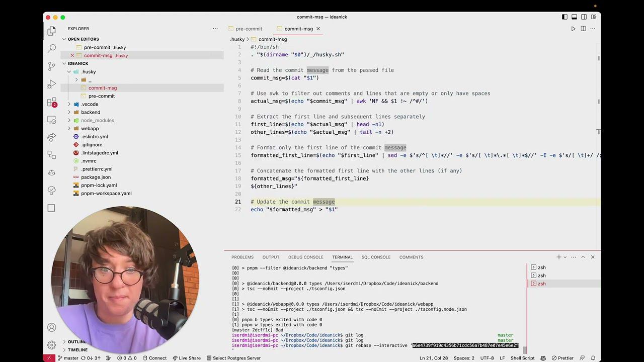The image size is (644, 362).
Task: Click the terminal panel scrollbar
Action: click(x=524, y=350)
